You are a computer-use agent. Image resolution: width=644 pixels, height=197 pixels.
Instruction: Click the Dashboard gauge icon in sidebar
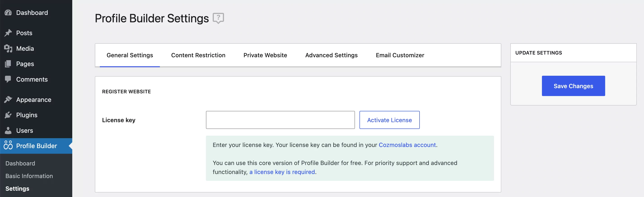(8, 12)
